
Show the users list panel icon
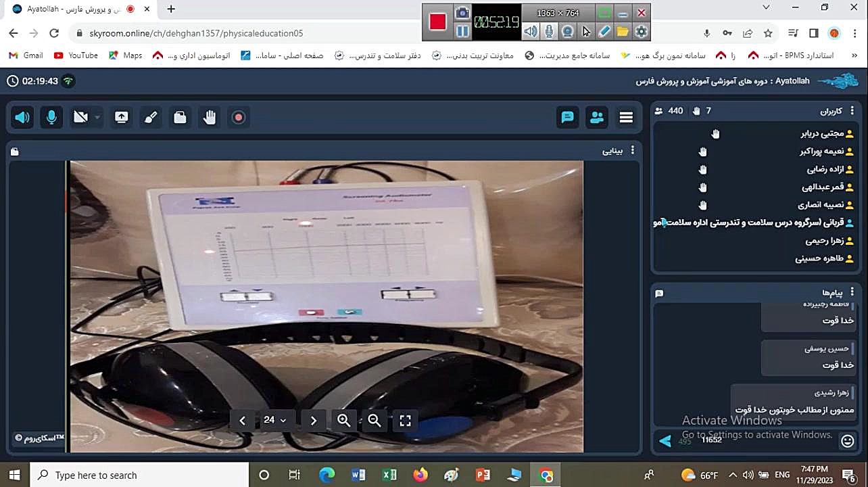pyautogui.click(x=597, y=117)
